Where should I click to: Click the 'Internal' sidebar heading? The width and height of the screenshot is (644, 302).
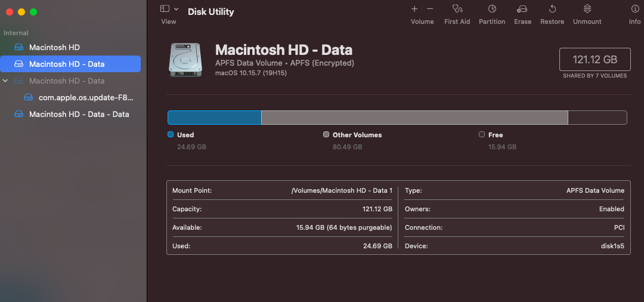[16, 33]
